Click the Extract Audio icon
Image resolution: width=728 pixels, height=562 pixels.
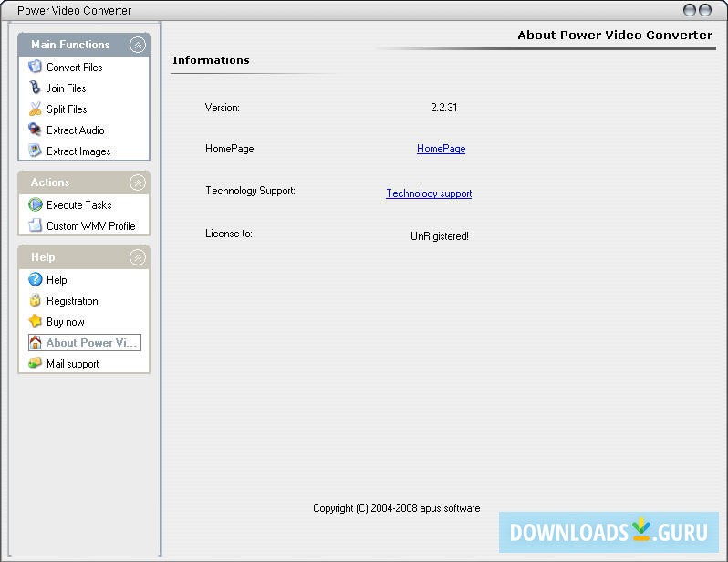click(35, 130)
